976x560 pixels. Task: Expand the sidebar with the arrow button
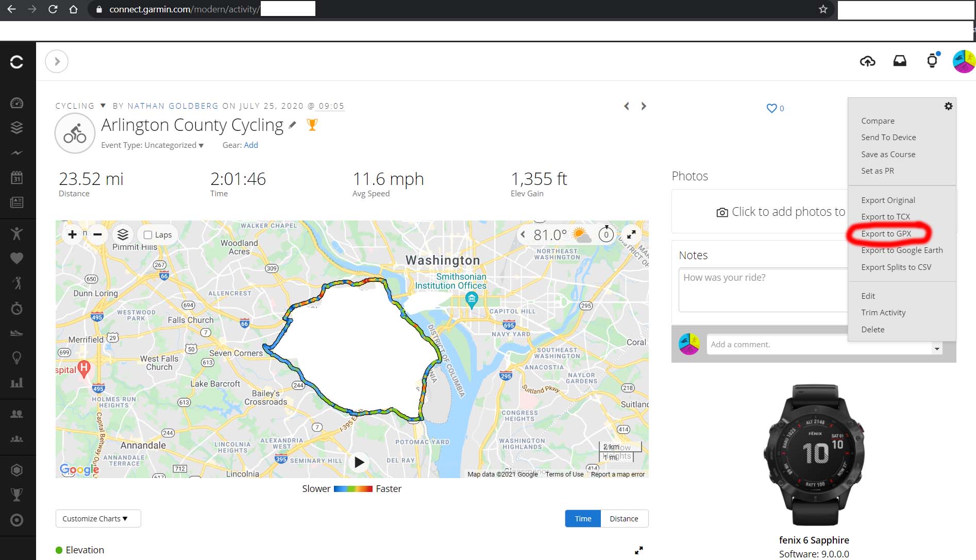57,61
